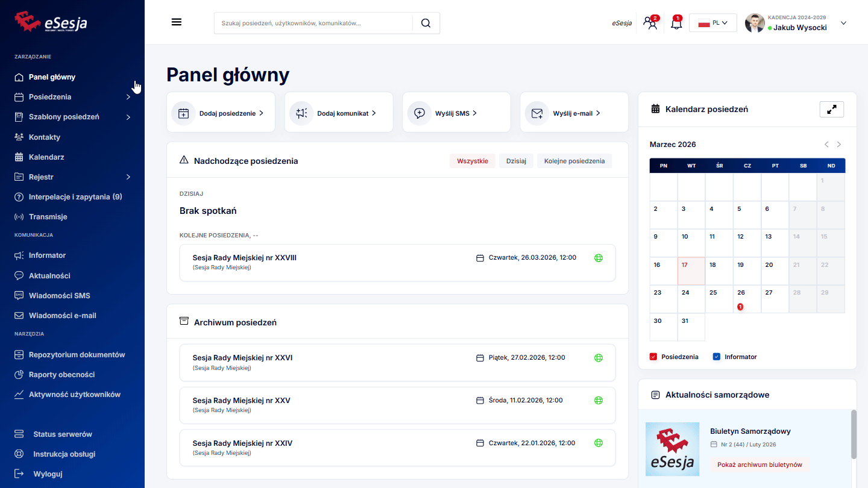Click the Wyloguj logout icon
Image resolution: width=868 pixels, height=488 pixels.
19,474
